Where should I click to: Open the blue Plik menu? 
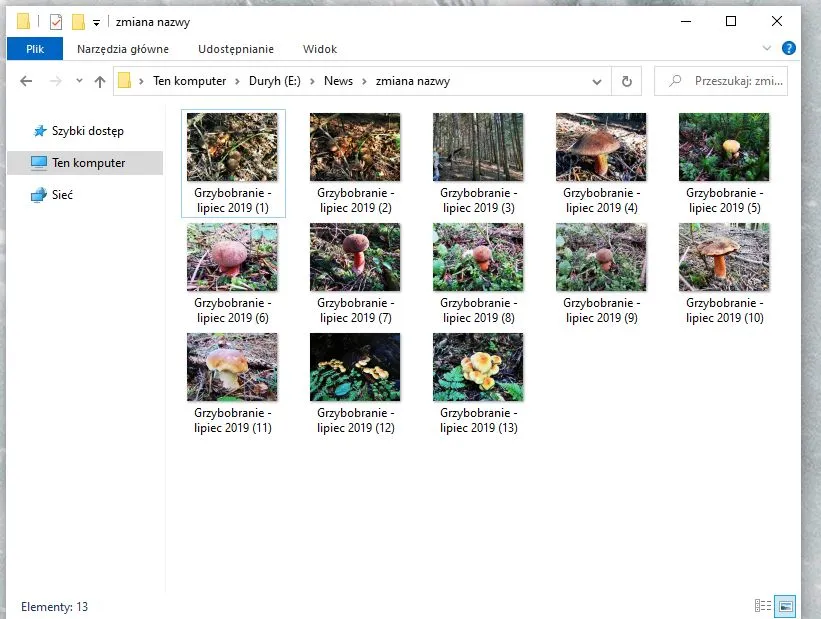[x=35, y=48]
